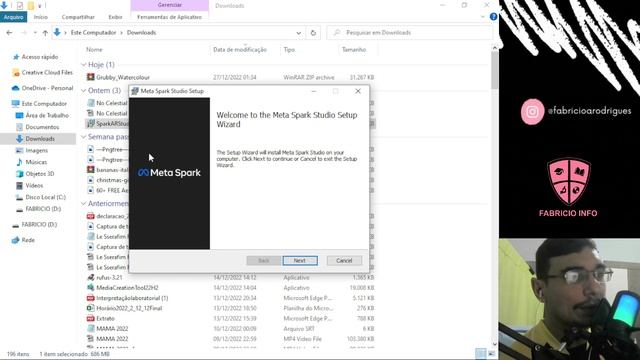Sort by the Tipo column header
Viewport: 640px width, 360px height.
click(x=289, y=49)
